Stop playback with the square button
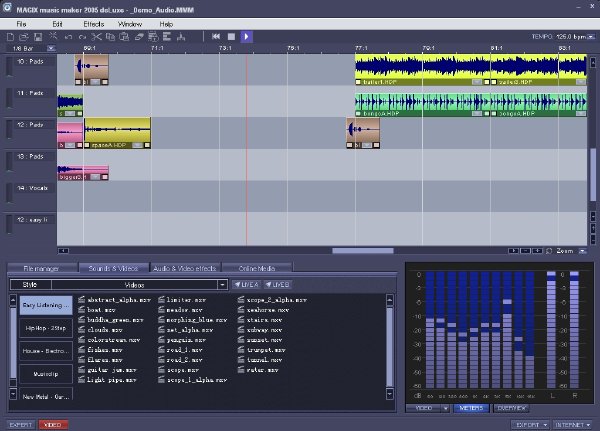 231,36
